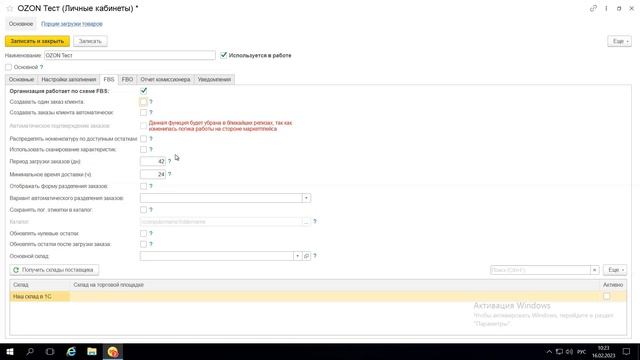Click help mark for Сохранять лог. этикетки

pos(151,210)
